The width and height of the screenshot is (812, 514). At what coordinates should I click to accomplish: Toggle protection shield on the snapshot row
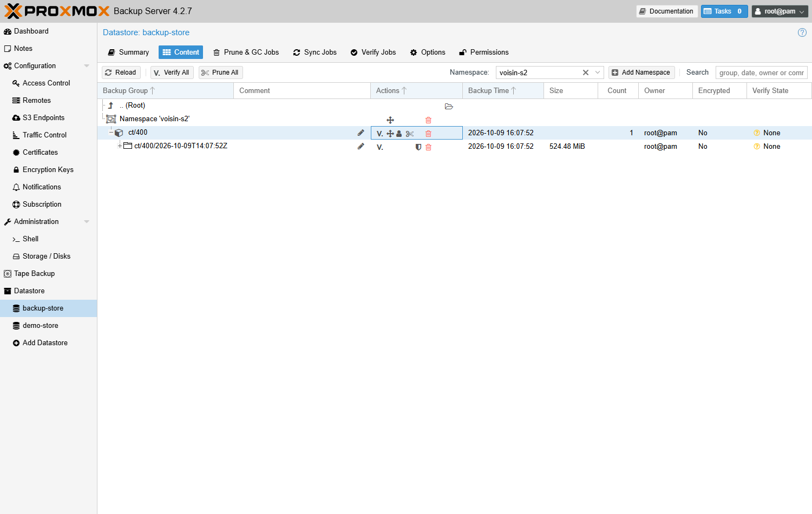click(x=418, y=147)
